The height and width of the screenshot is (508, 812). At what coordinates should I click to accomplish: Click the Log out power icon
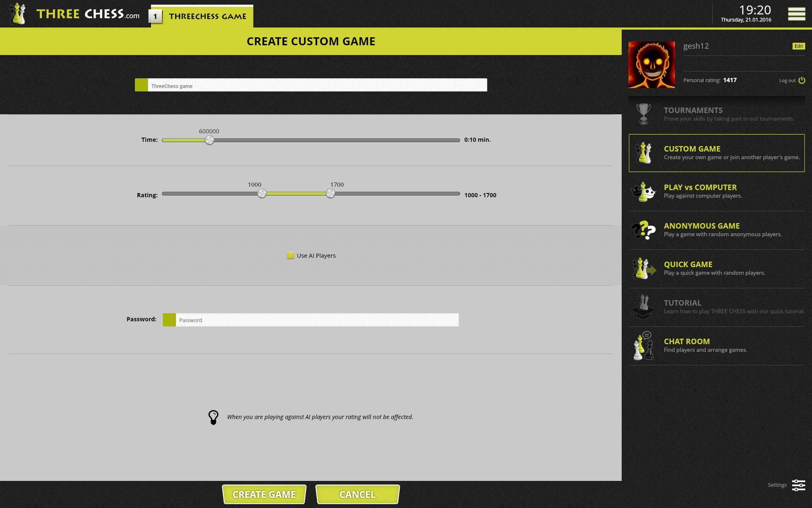[802, 80]
